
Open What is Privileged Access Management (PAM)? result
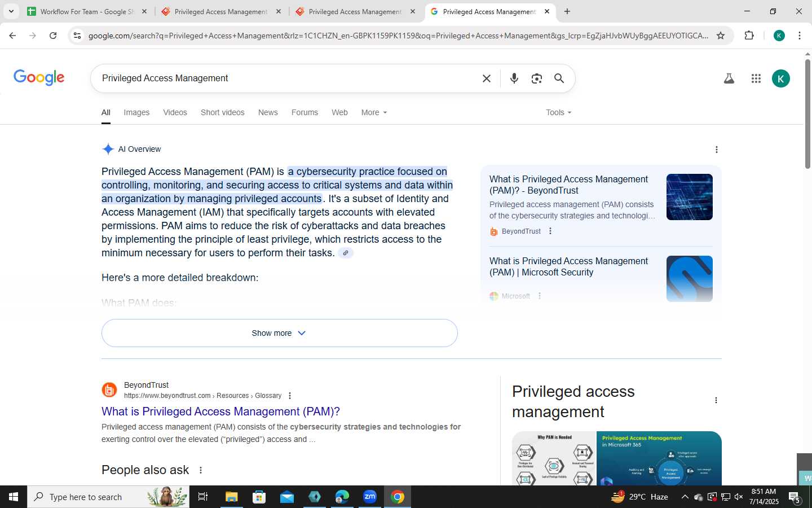pyautogui.click(x=220, y=411)
